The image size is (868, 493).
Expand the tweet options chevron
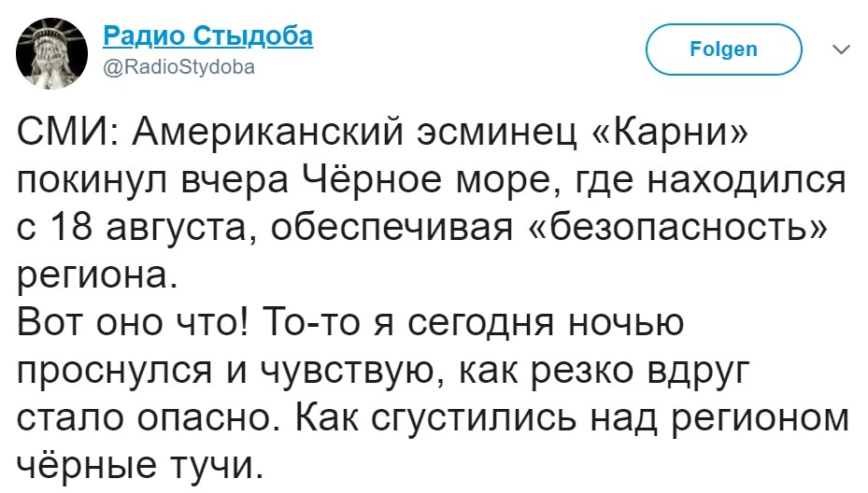point(840,49)
